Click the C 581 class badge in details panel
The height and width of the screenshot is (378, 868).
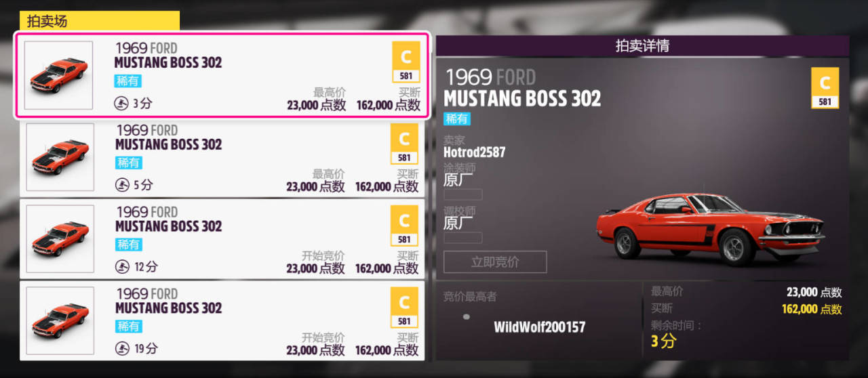click(x=825, y=88)
